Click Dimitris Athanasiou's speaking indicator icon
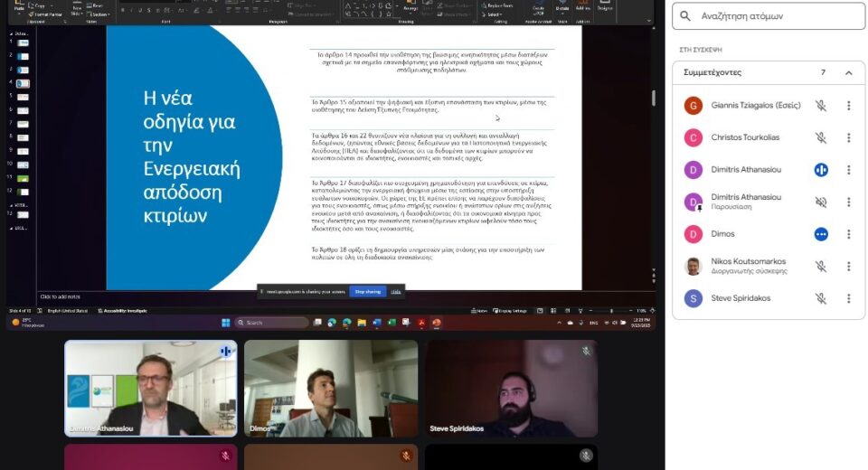This screenshot has width=868, height=470. (821, 170)
